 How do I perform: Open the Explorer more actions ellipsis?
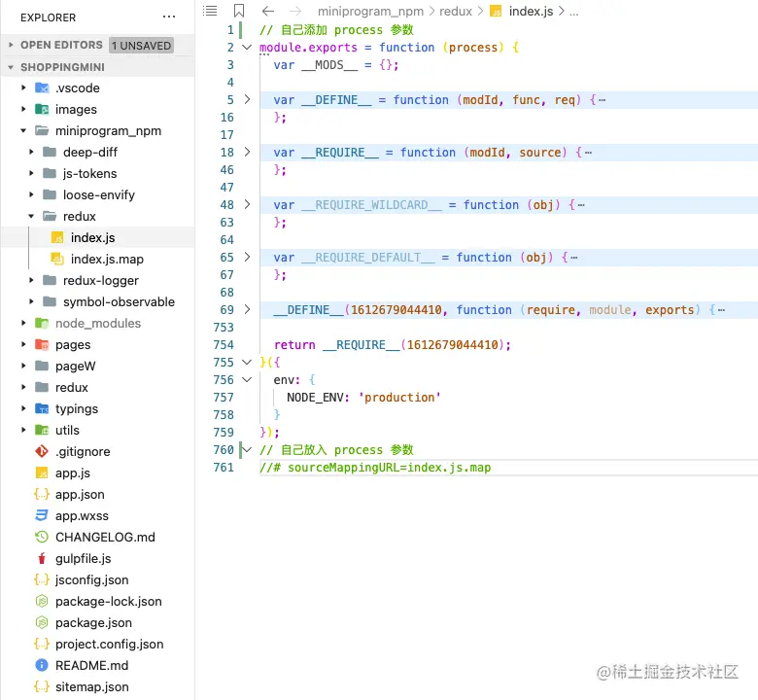(169, 17)
